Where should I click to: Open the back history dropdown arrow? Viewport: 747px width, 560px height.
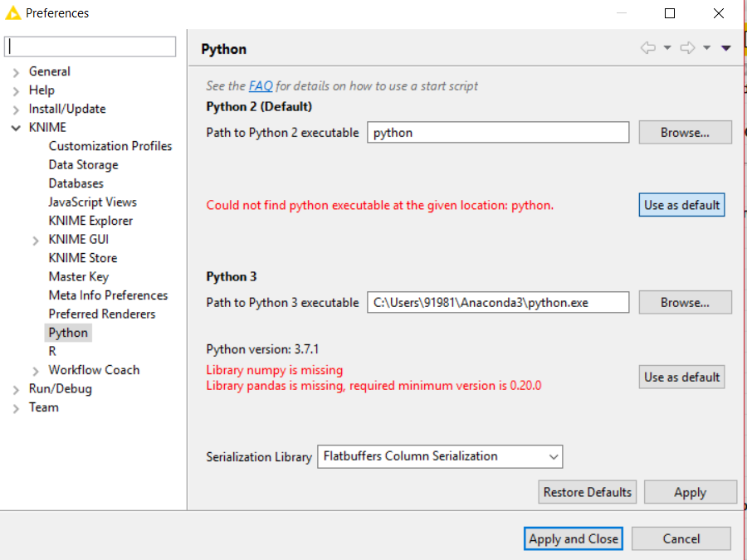pos(667,48)
